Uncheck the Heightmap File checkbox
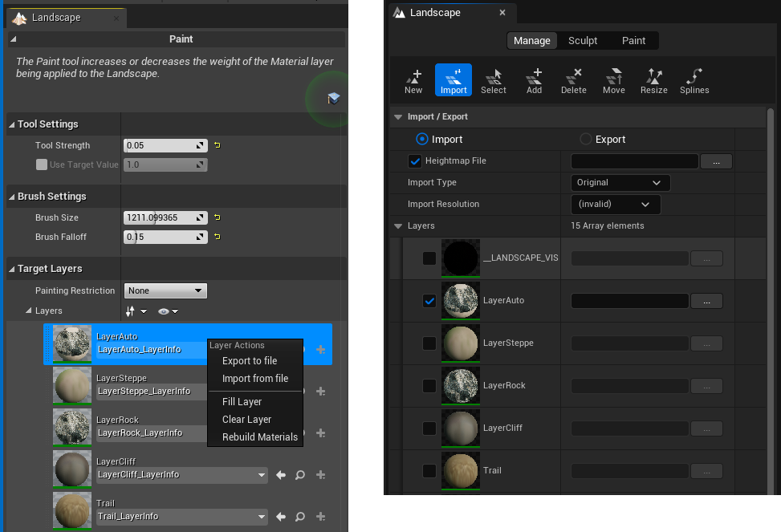Image resolution: width=781 pixels, height=532 pixels. coord(415,161)
